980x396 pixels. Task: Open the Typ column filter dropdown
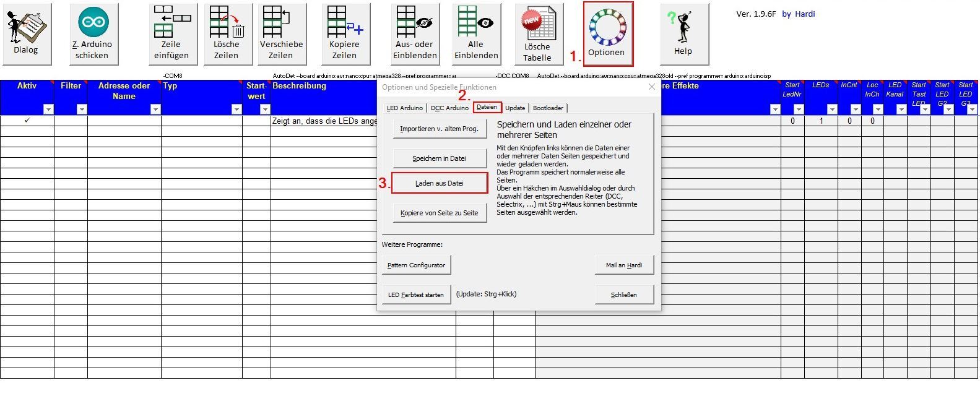[236, 110]
